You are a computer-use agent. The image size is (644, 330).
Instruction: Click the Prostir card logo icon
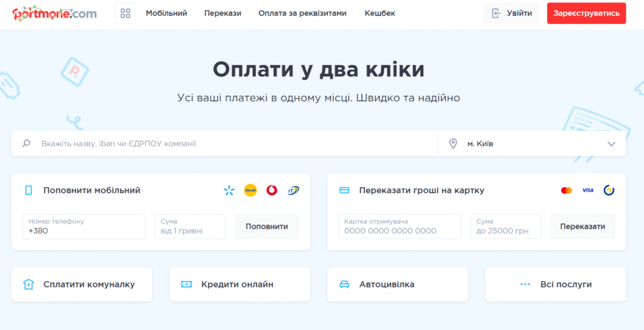click(609, 190)
